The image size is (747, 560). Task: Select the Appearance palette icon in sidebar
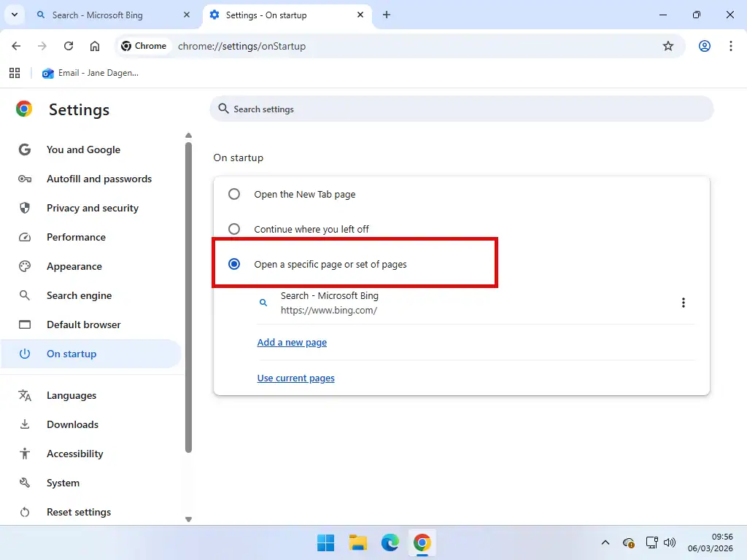[x=25, y=266]
